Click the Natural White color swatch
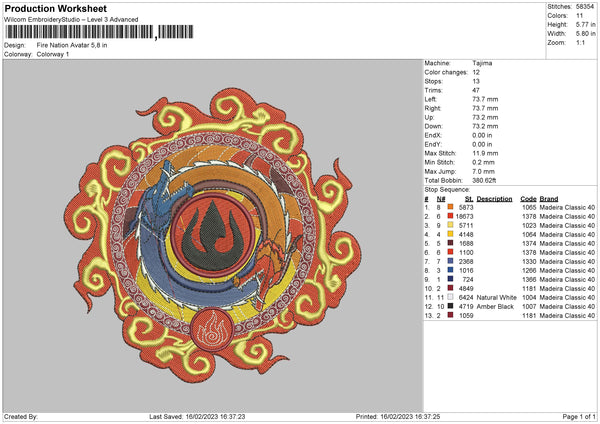The image size is (600, 424). click(450, 297)
